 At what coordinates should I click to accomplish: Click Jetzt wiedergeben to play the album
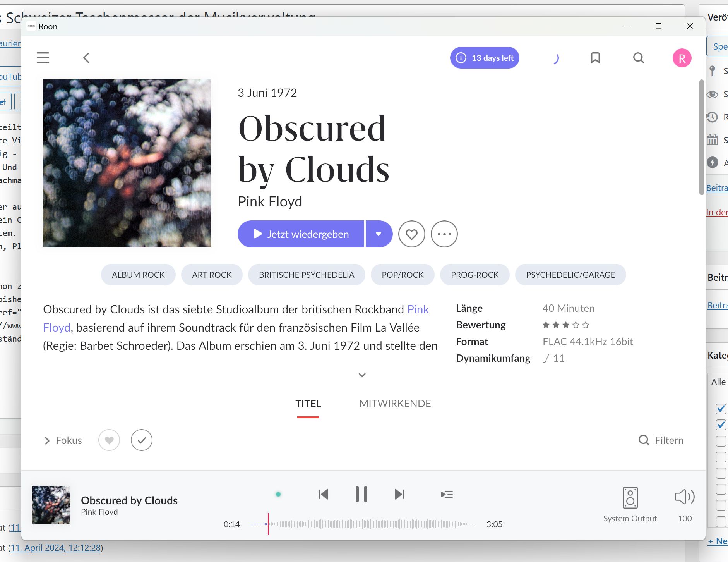point(301,234)
